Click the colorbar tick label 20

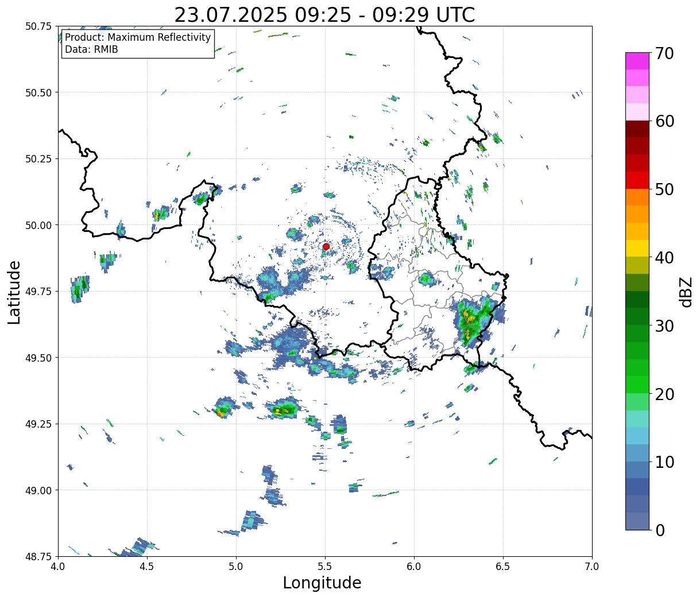pos(664,394)
